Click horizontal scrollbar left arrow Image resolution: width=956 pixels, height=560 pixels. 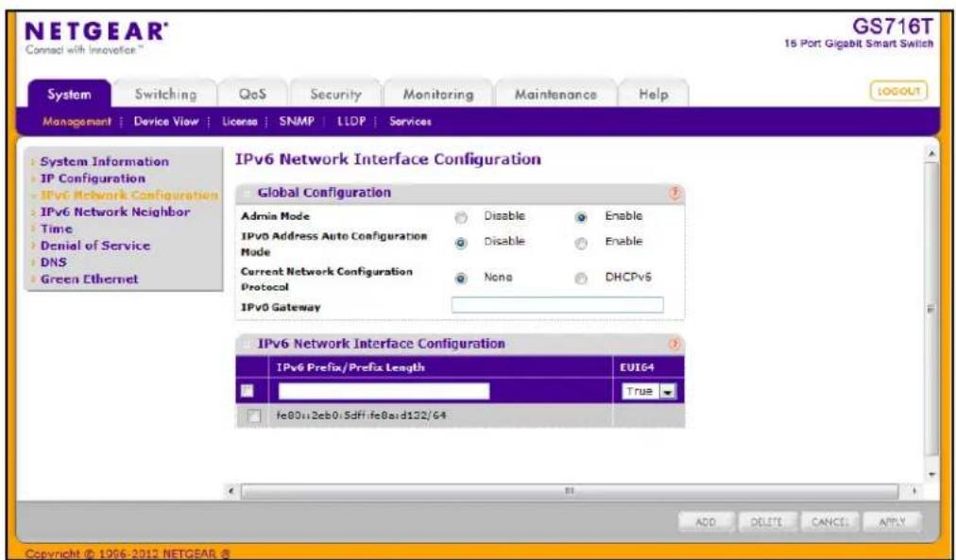pyautogui.click(x=230, y=490)
